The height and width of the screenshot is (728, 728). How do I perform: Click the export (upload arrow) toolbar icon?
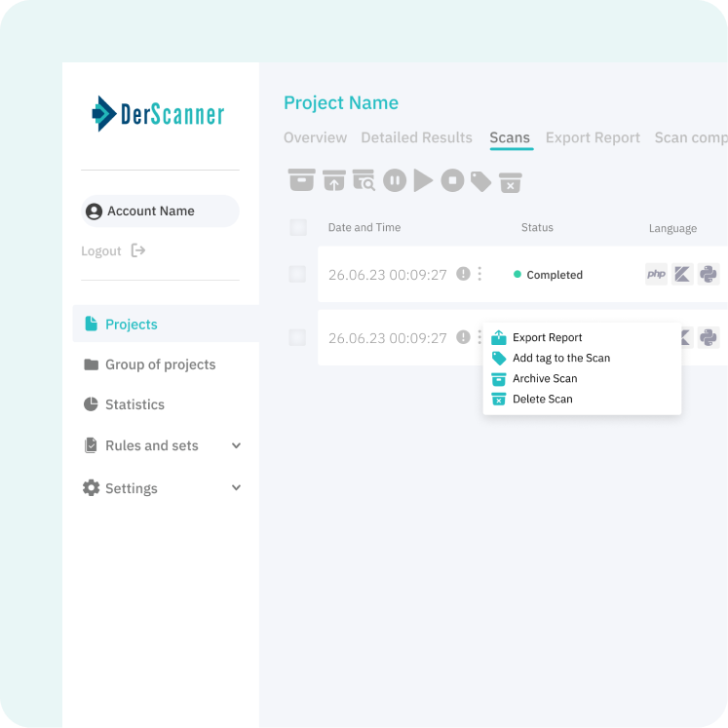[x=334, y=180]
